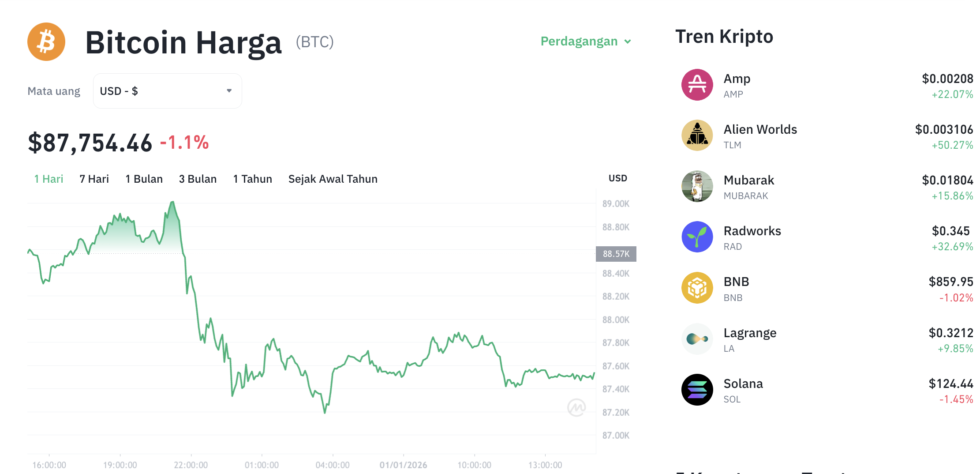Image resolution: width=980 pixels, height=474 pixels.
Task: Switch to the 3 Bulan view
Action: [198, 179]
